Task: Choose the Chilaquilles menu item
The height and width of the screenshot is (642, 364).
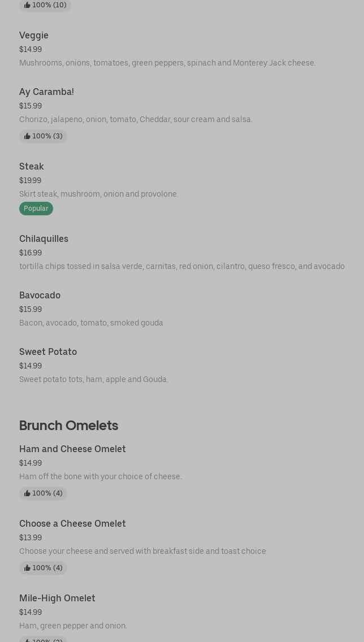Action: [44, 238]
